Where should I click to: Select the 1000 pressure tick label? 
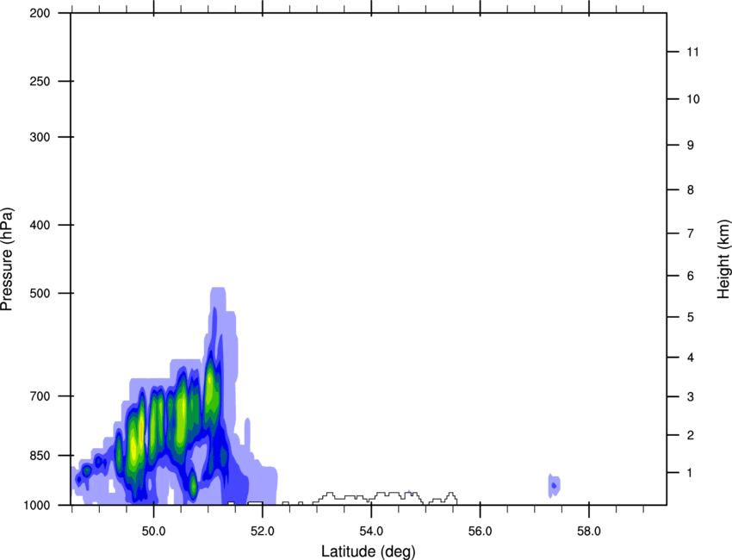[x=37, y=506]
